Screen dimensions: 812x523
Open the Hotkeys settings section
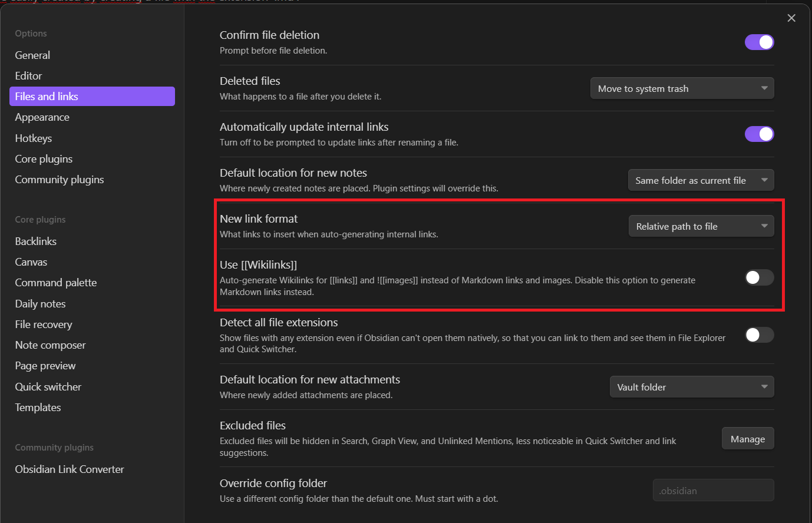[34, 138]
